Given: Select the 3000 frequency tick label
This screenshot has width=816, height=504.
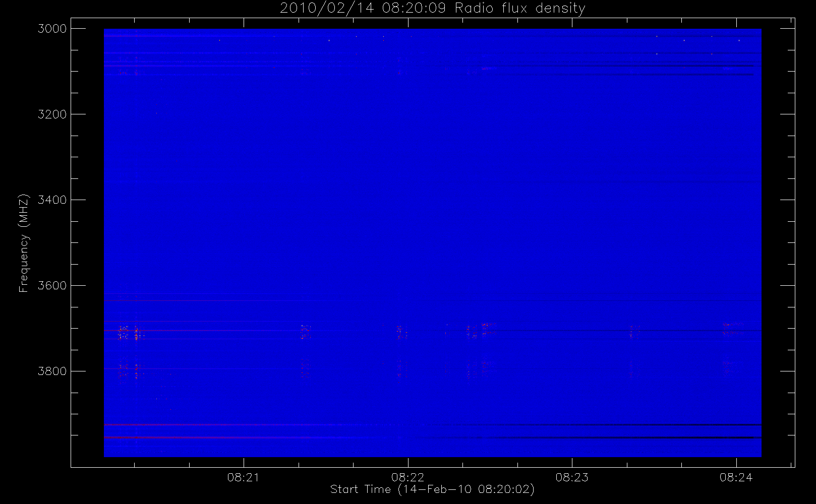Looking at the screenshot, I should pyautogui.click(x=52, y=29).
